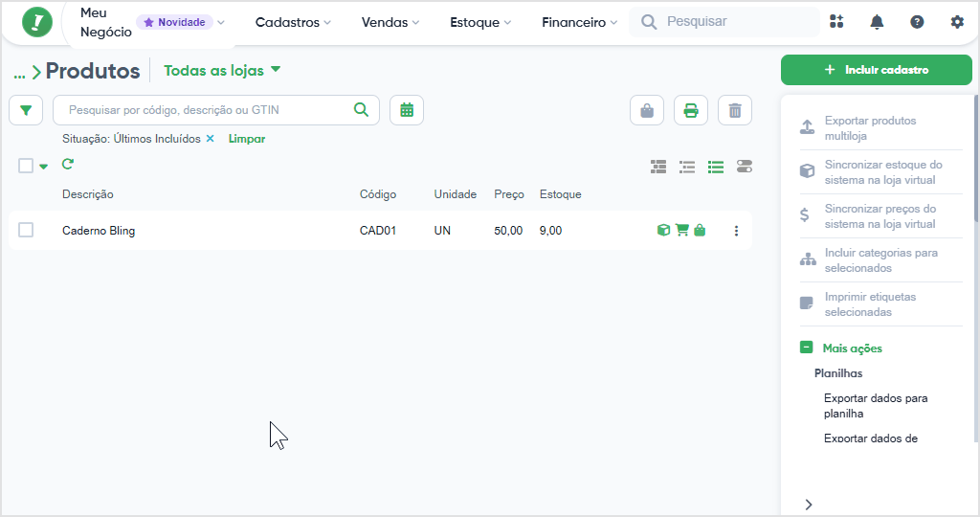Screen dimensions: 980x517
Task: Click the trash delete icon button
Action: [x=735, y=111]
